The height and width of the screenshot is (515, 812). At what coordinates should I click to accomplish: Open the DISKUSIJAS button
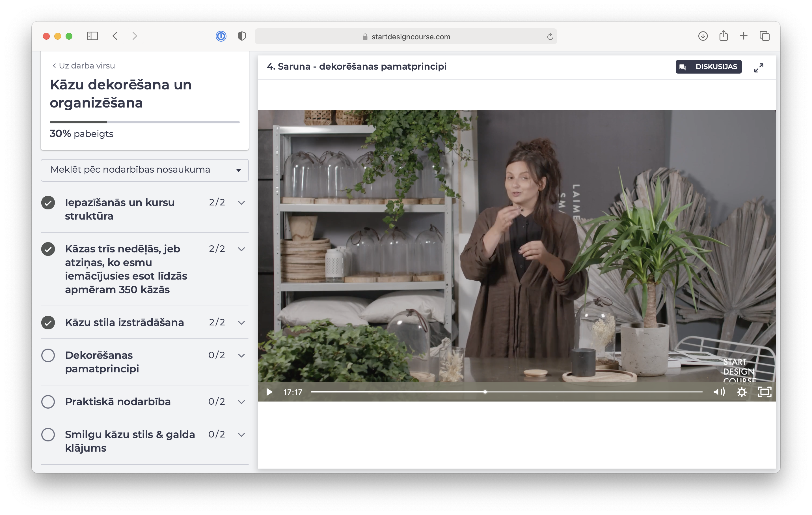(x=708, y=67)
